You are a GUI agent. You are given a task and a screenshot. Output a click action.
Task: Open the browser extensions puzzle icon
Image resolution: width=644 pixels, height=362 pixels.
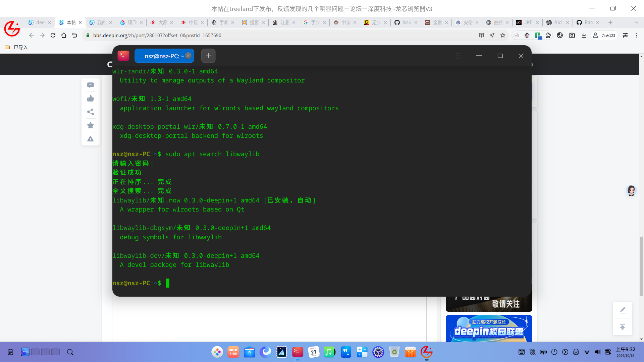click(x=548, y=35)
